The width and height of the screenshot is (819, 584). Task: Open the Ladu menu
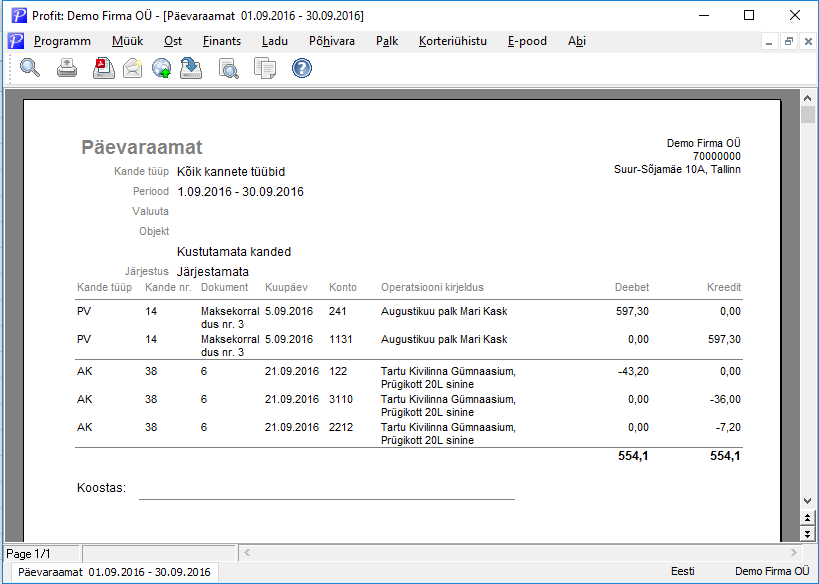tap(275, 41)
